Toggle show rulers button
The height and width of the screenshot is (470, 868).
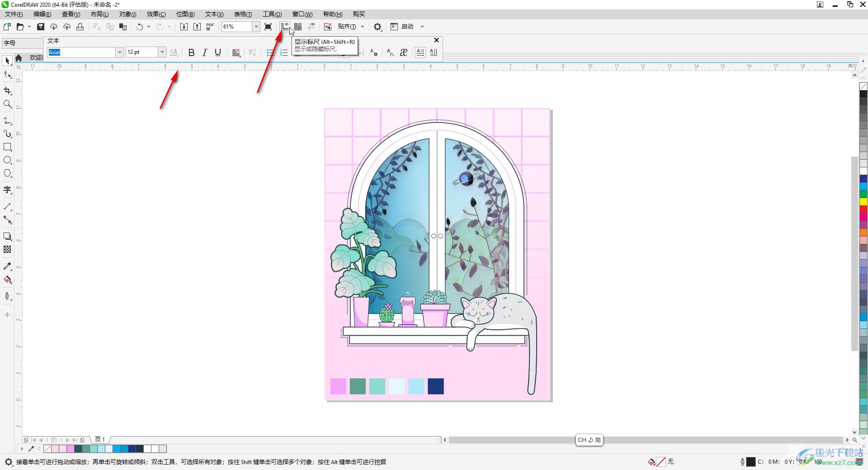click(285, 27)
